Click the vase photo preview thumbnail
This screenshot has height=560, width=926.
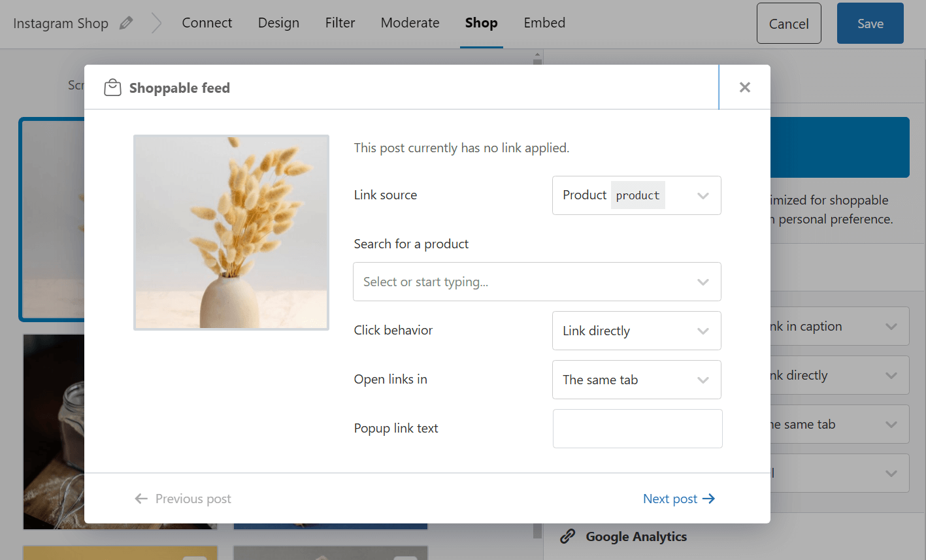(x=231, y=232)
